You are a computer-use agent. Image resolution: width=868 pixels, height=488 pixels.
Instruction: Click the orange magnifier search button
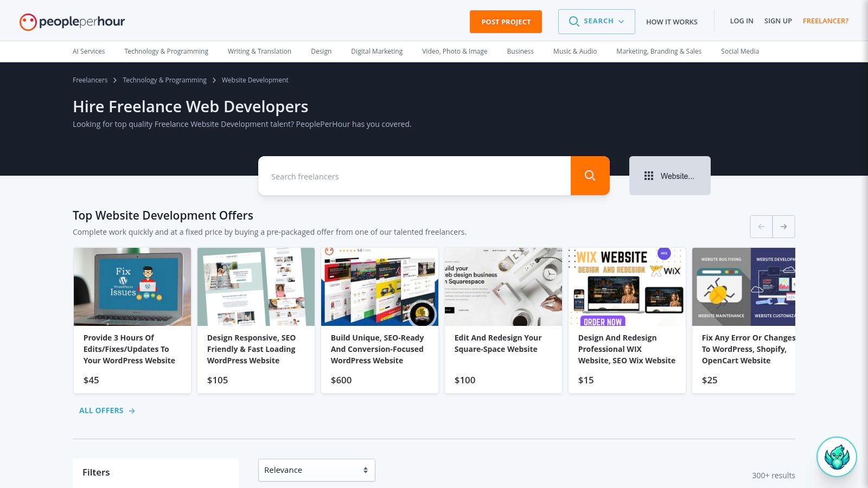pos(590,176)
